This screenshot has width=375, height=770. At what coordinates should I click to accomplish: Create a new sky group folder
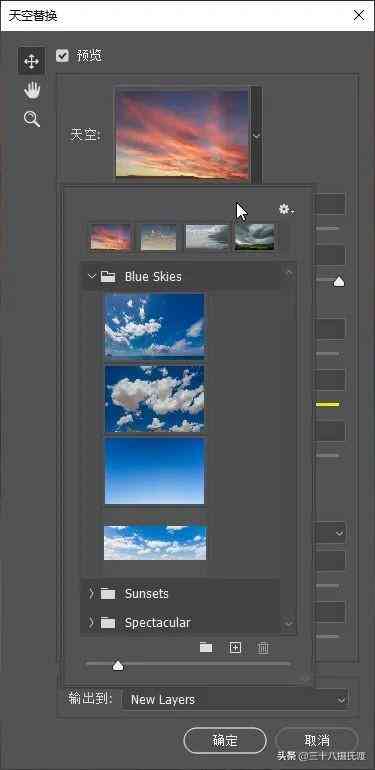pos(206,648)
